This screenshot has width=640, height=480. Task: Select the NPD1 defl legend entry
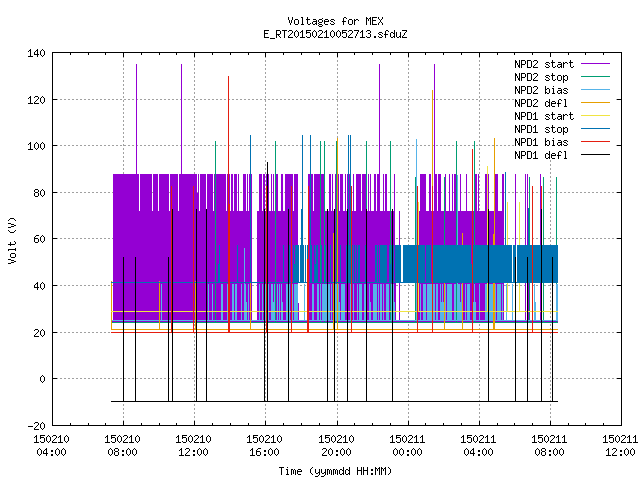[541, 155]
